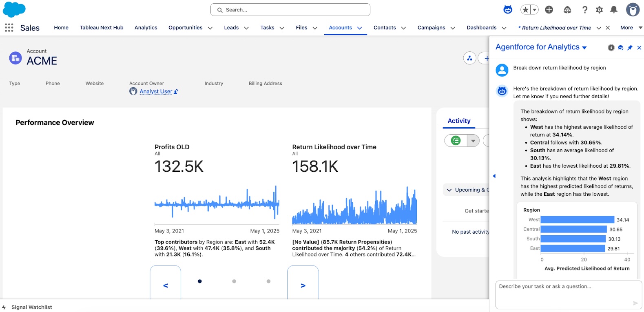Click the Favorites star icon

(525, 10)
